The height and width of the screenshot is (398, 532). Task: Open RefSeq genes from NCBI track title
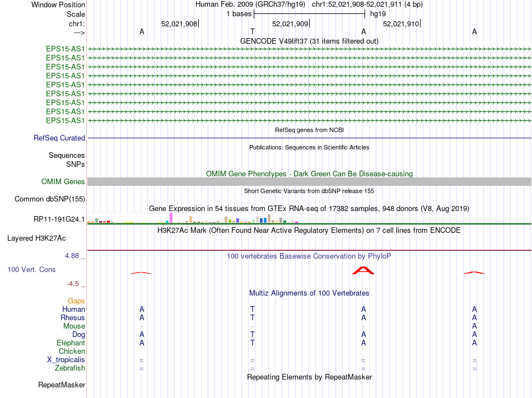tap(309, 130)
